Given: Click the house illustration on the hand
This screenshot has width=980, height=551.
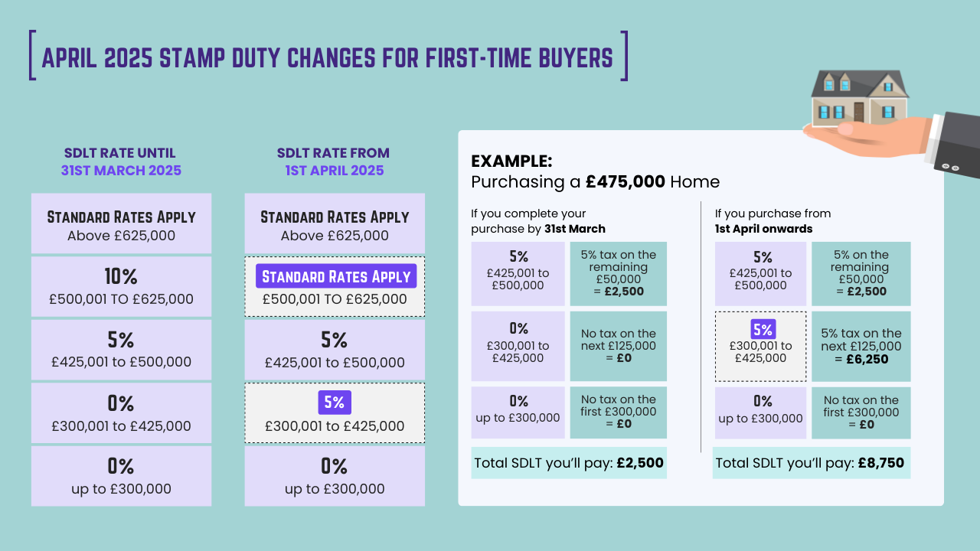Looking at the screenshot, I should point(859,97).
